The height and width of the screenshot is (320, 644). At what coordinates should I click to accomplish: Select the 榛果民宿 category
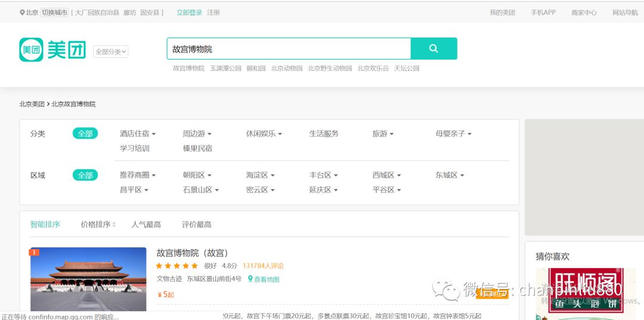(197, 148)
